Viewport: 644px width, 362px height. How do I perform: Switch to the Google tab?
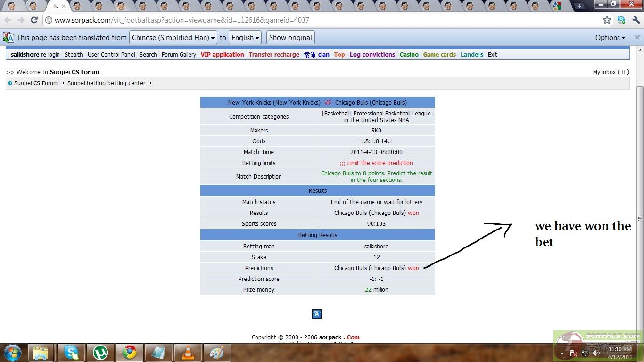557,6
